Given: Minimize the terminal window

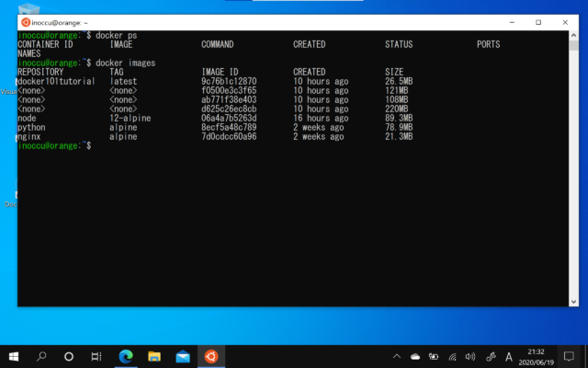Looking at the screenshot, I should (512, 22).
